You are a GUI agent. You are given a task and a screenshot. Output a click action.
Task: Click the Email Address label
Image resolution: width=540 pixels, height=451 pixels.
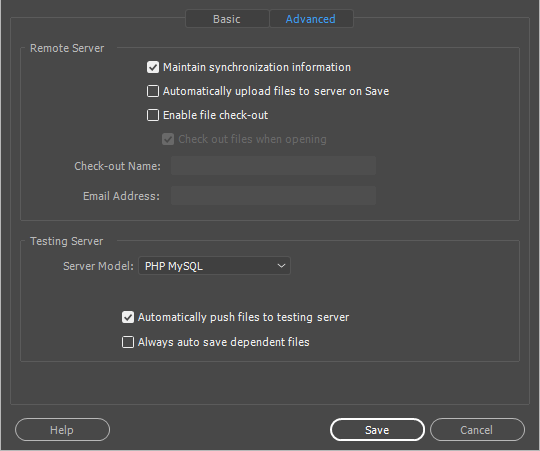point(121,196)
